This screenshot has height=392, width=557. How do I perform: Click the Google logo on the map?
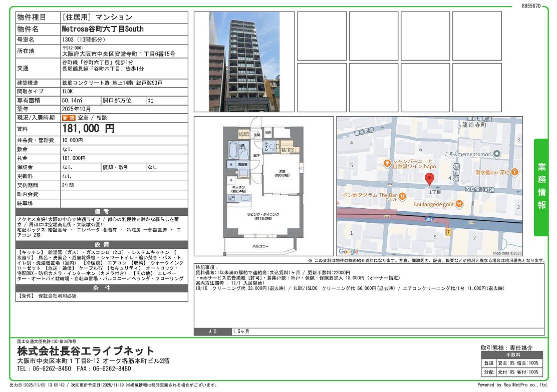[x=349, y=251]
